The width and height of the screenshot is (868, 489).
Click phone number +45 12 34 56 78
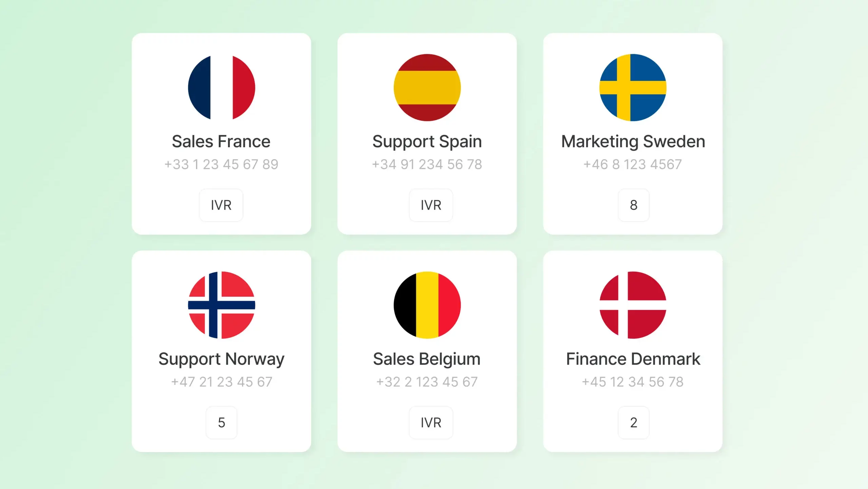click(x=633, y=382)
